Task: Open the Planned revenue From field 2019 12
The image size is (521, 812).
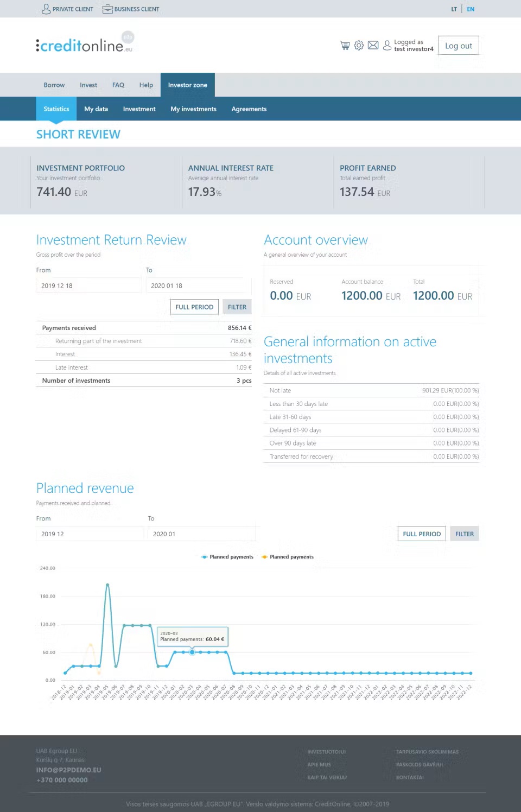Action: point(90,534)
